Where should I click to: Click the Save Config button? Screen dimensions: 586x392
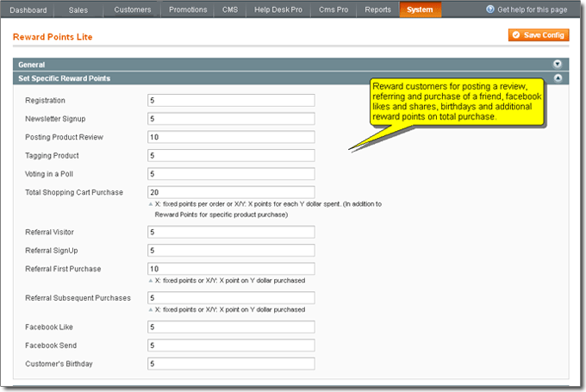tap(539, 34)
